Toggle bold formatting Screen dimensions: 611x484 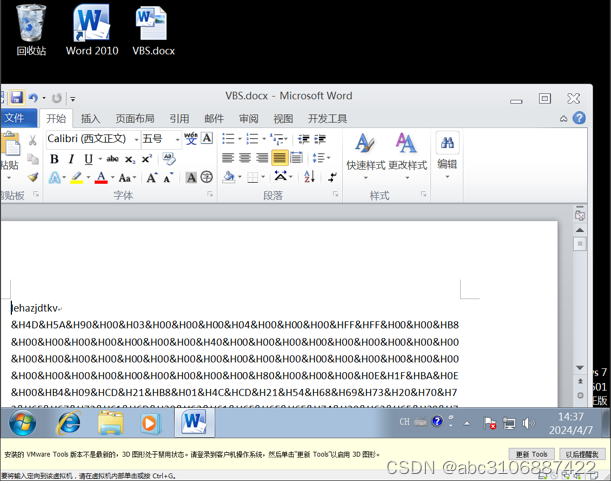54,159
